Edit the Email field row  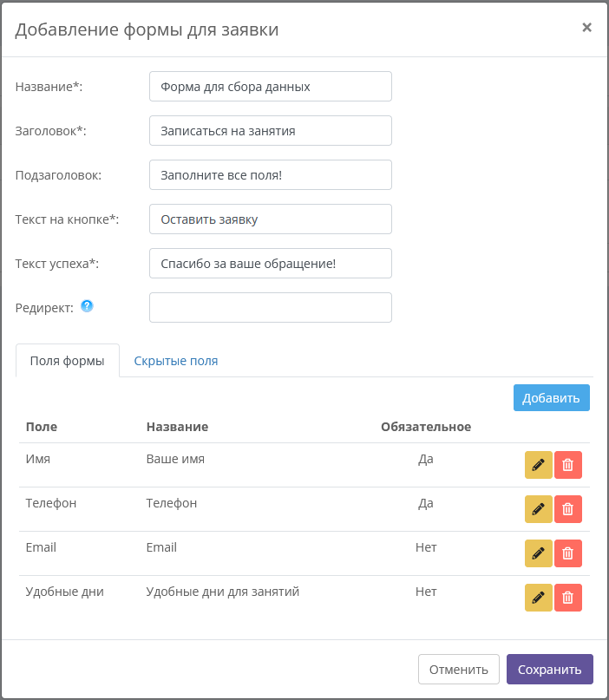(x=539, y=553)
